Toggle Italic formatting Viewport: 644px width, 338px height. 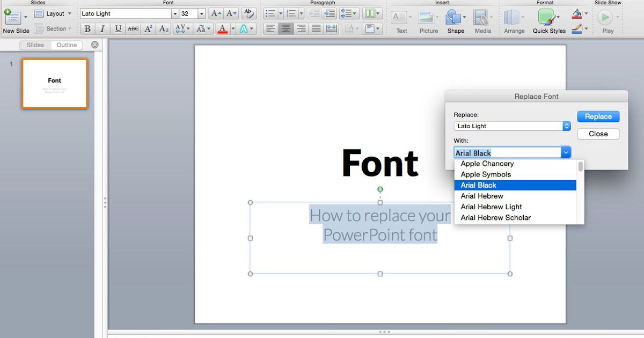103,29
